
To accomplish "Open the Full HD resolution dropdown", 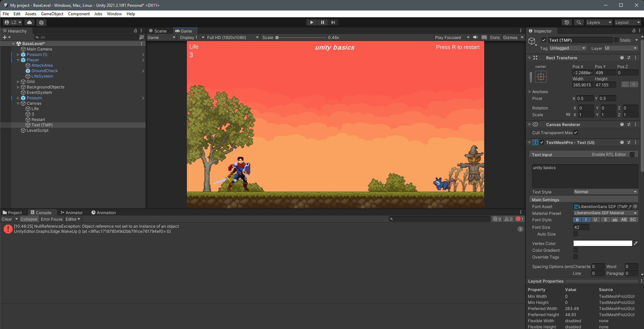I will [232, 37].
